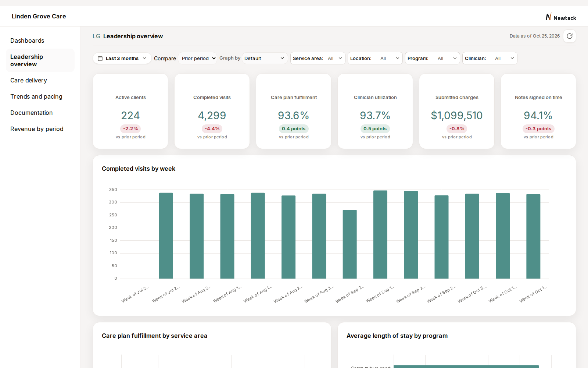Open the Submitted charges card
Screen dimensions: 588x368
pos(457,111)
